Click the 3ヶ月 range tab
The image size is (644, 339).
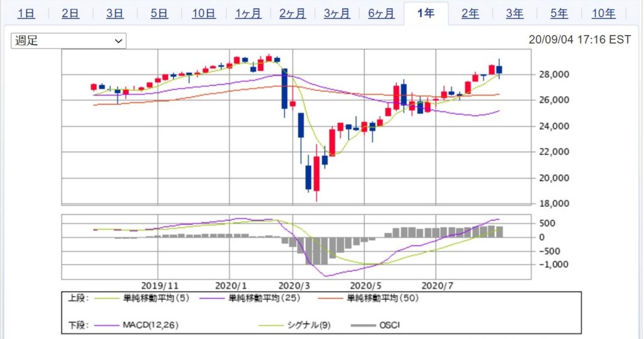[337, 14]
